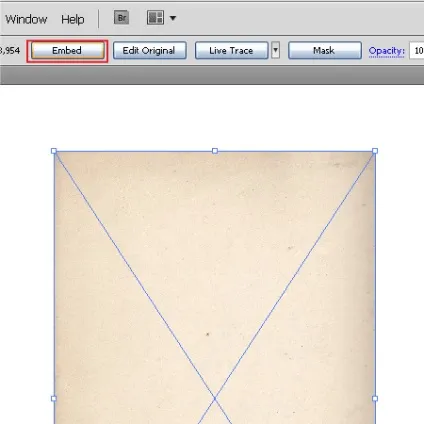Viewport: 424px width, 424px height.
Task: Open the Window menu
Action: tap(26, 19)
